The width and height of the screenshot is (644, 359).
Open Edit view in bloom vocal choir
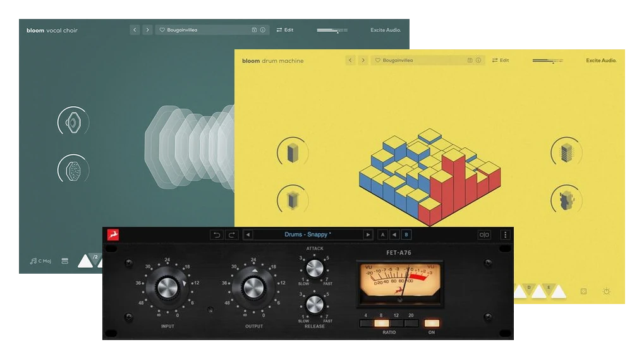point(285,30)
